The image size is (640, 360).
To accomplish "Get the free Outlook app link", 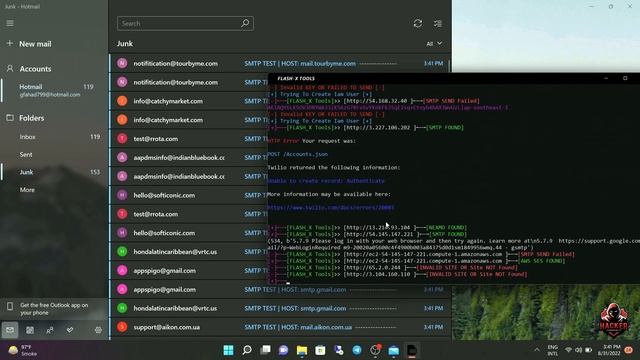I will (54, 309).
